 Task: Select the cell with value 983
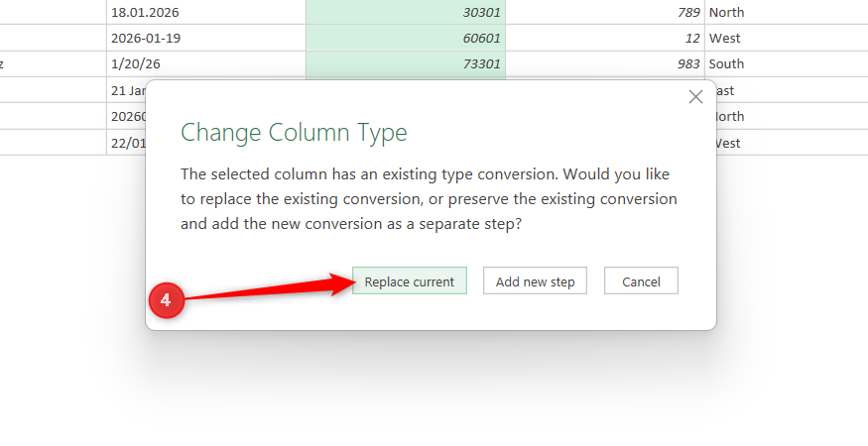pos(605,64)
